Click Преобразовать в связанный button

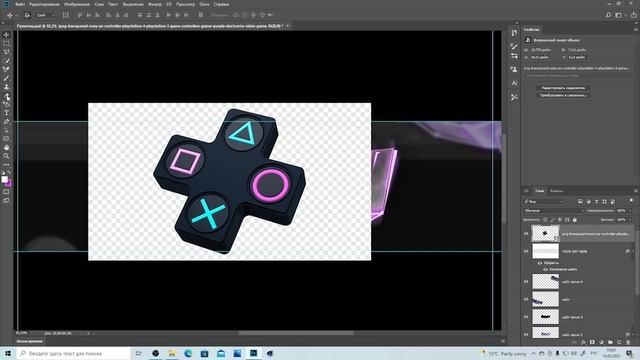click(563, 95)
